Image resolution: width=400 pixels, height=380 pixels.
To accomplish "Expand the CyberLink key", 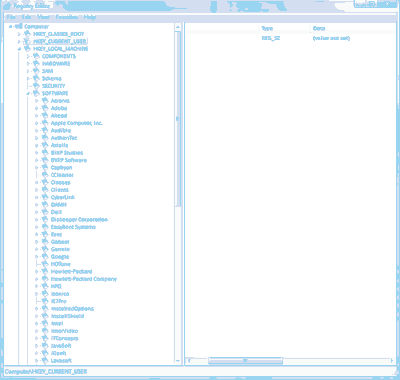I will (37, 197).
